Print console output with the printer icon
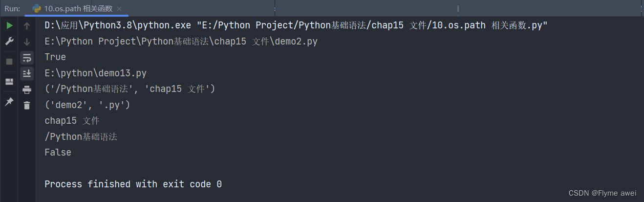 pos(27,90)
